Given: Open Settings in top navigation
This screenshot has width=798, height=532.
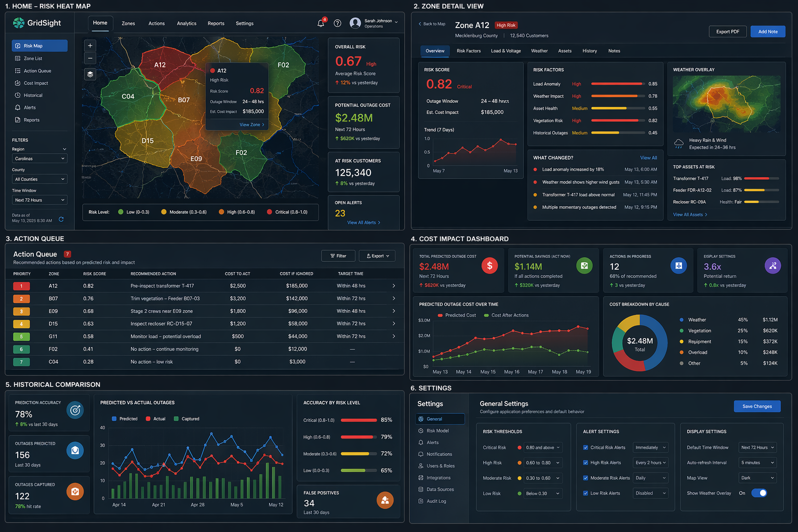Looking at the screenshot, I should (245, 23).
